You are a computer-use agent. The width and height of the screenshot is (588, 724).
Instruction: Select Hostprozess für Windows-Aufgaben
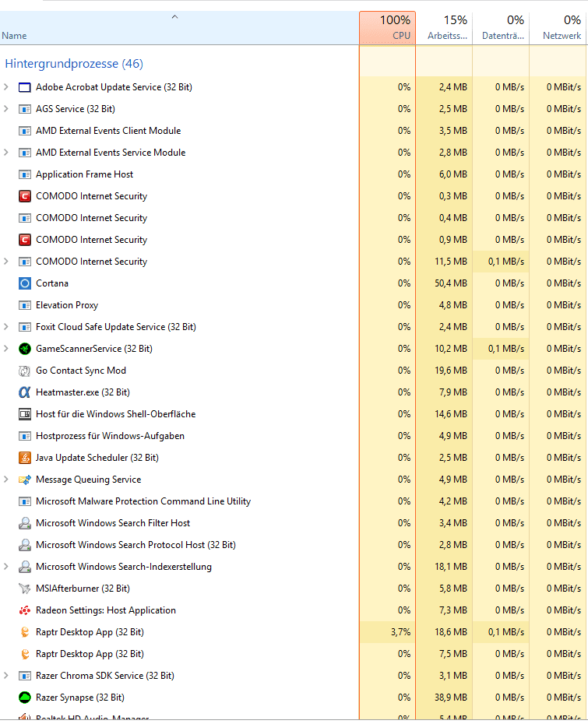(111, 436)
